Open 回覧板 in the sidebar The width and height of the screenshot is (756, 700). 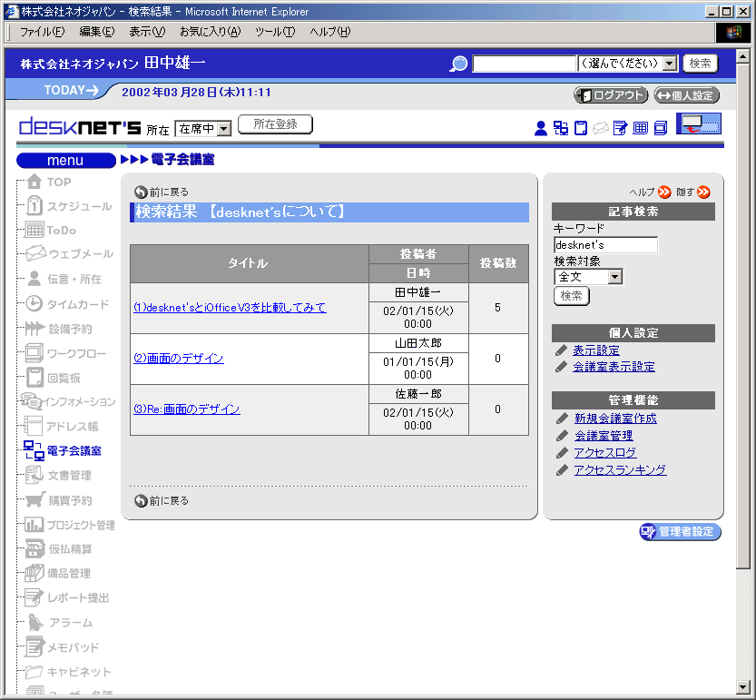click(x=53, y=378)
